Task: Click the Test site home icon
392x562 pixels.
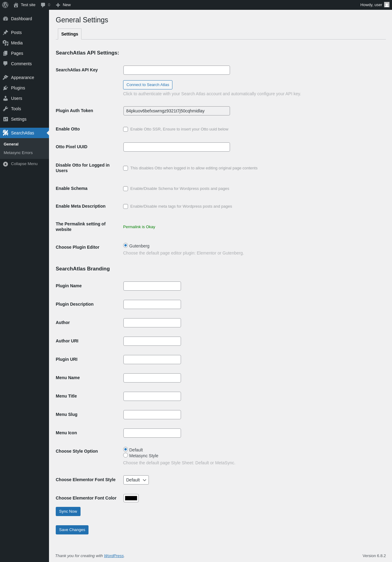Action: 16,5
